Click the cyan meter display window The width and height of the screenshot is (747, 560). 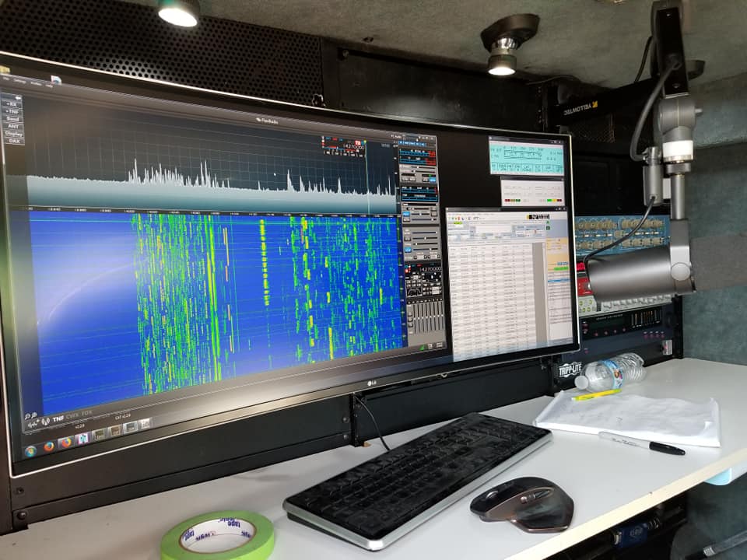click(527, 158)
